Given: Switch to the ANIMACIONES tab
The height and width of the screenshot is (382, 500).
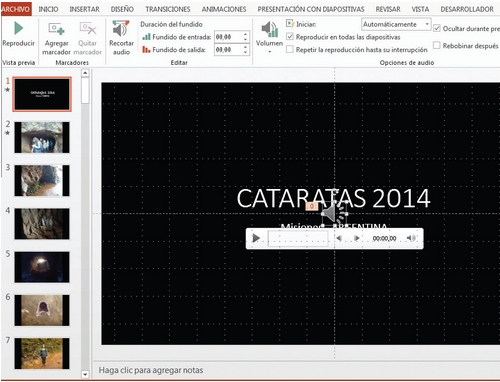Looking at the screenshot, I should pyautogui.click(x=224, y=9).
